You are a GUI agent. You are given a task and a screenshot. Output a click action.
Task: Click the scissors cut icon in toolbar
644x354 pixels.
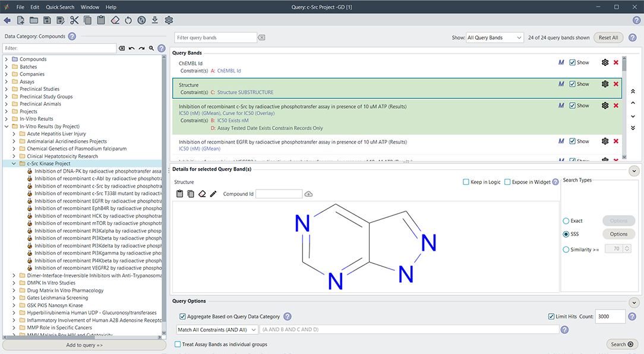[x=74, y=20]
